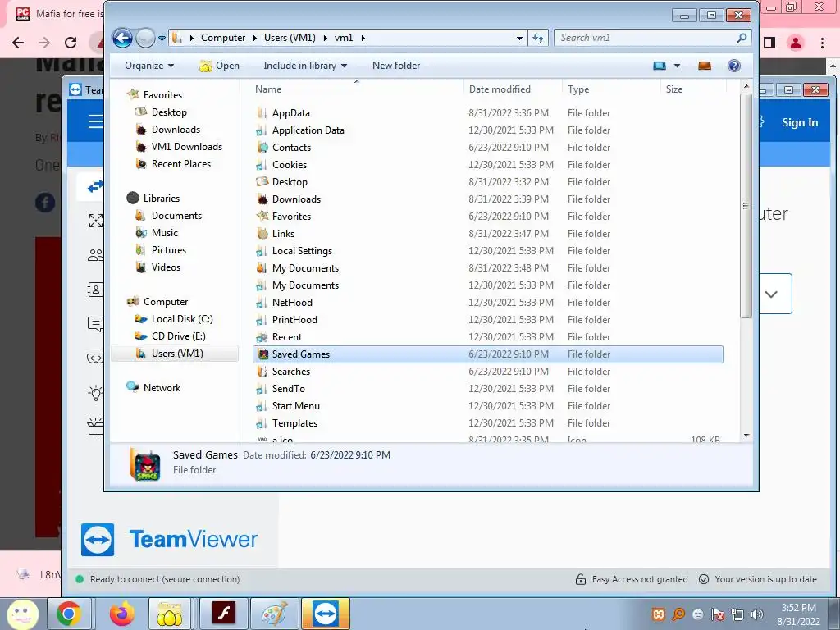Open the Videos library in sidebar
This screenshot has height=630, width=840.
point(166,267)
